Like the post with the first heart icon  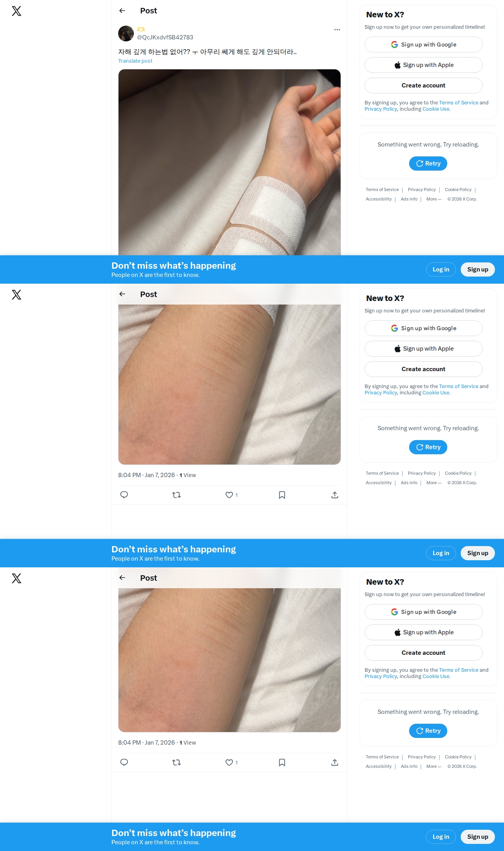229,495
